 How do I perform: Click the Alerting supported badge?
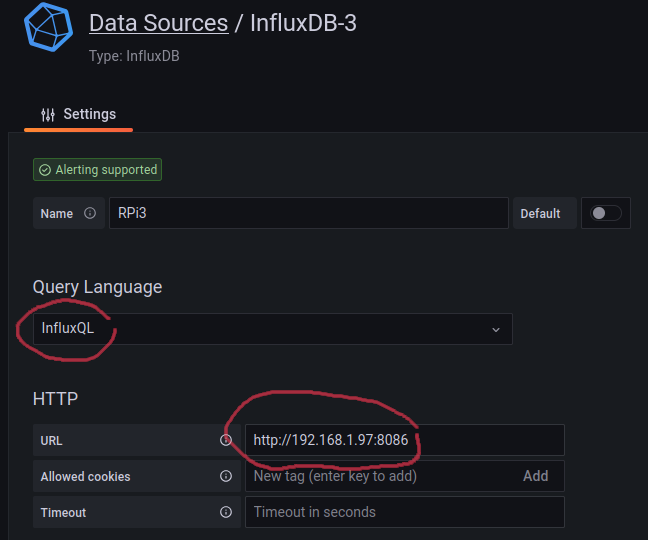[x=98, y=169]
